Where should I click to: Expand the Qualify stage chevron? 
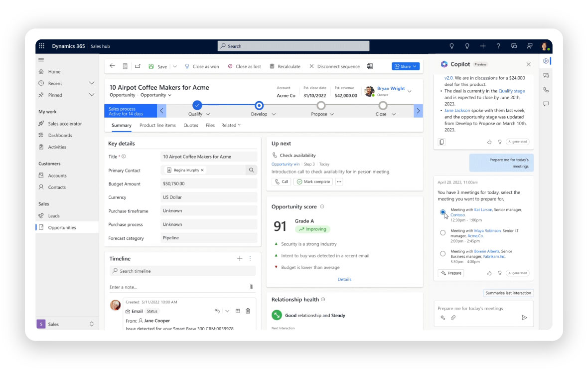(x=208, y=114)
